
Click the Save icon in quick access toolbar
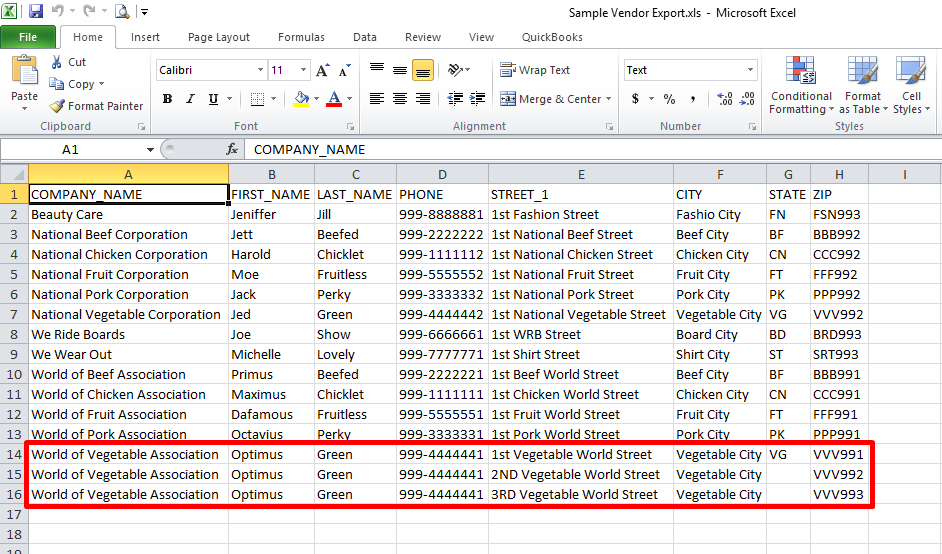[36, 12]
